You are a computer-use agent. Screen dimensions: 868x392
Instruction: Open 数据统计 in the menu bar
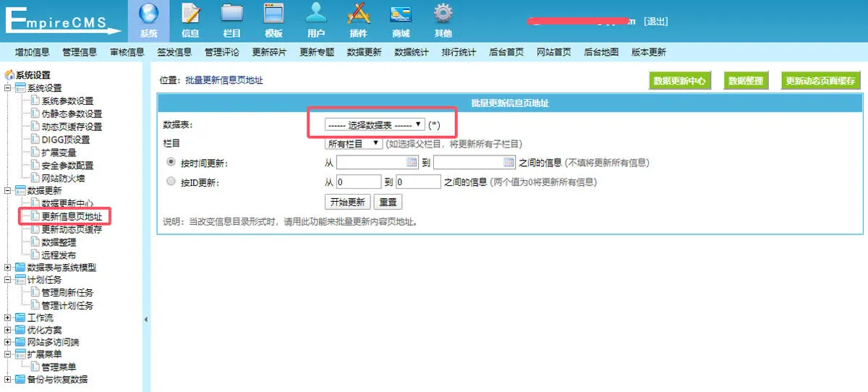(412, 52)
